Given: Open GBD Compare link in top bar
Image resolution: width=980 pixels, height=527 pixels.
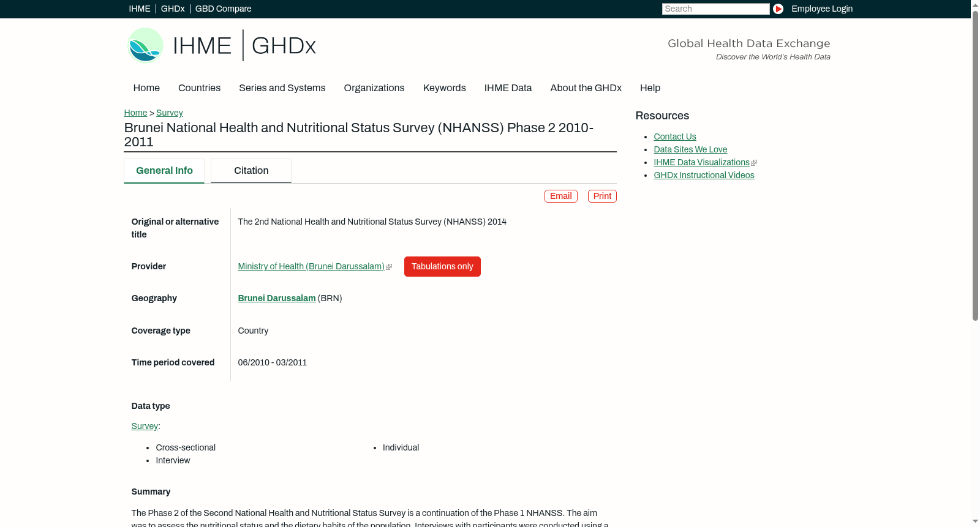Looking at the screenshot, I should [223, 9].
